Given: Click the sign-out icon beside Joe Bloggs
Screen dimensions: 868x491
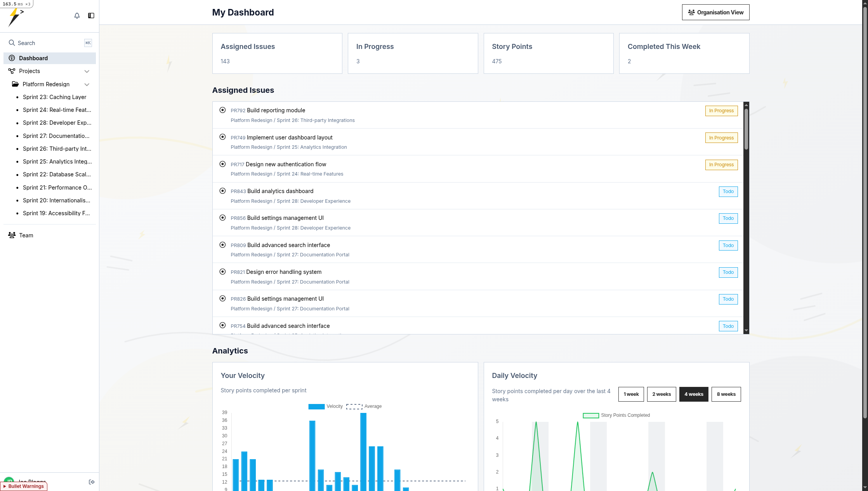Looking at the screenshot, I should [92, 482].
